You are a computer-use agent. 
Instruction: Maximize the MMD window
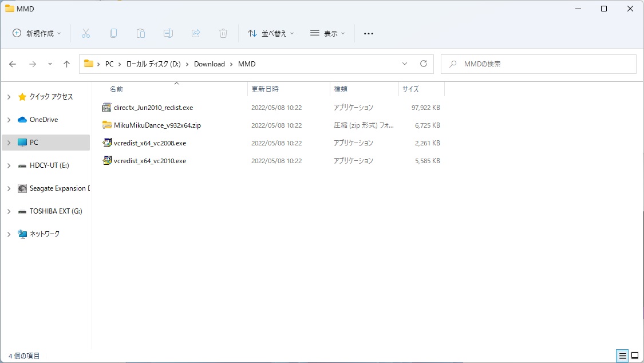[604, 9]
